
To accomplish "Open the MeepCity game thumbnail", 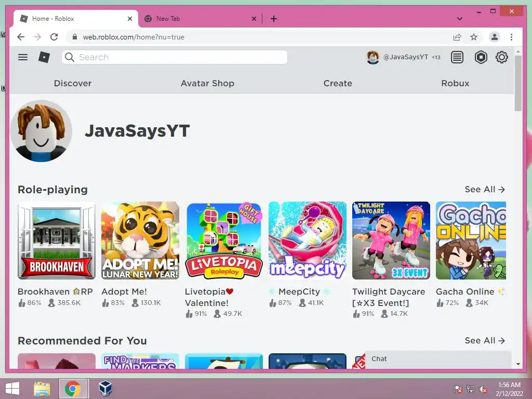I will click(x=308, y=241).
